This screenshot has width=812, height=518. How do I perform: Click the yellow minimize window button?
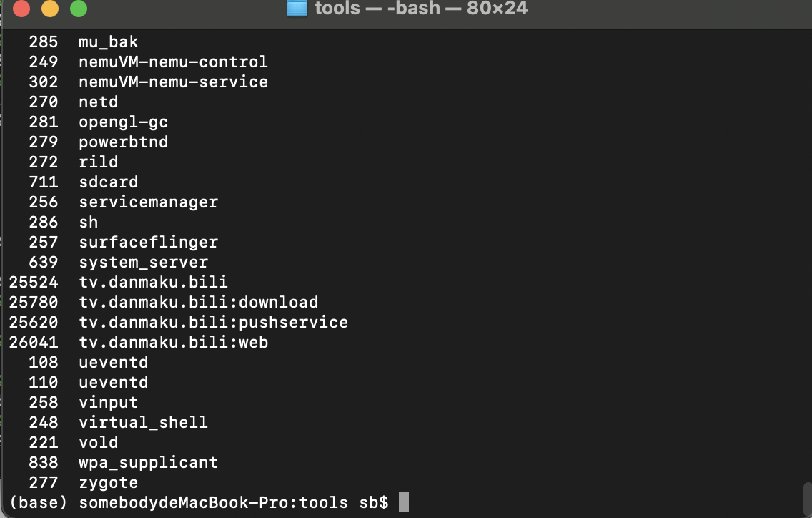point(50,9)
